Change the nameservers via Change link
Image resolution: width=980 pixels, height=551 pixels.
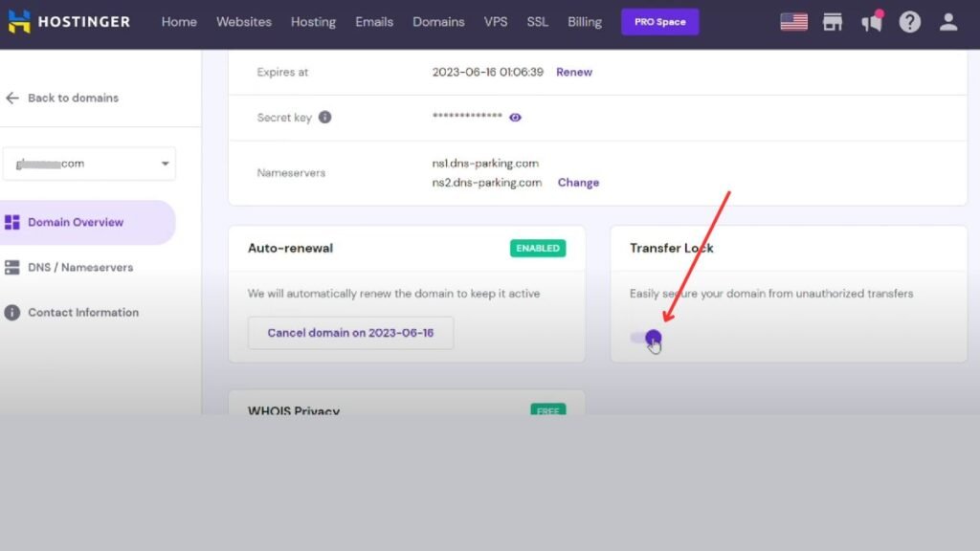pos(578,183)
